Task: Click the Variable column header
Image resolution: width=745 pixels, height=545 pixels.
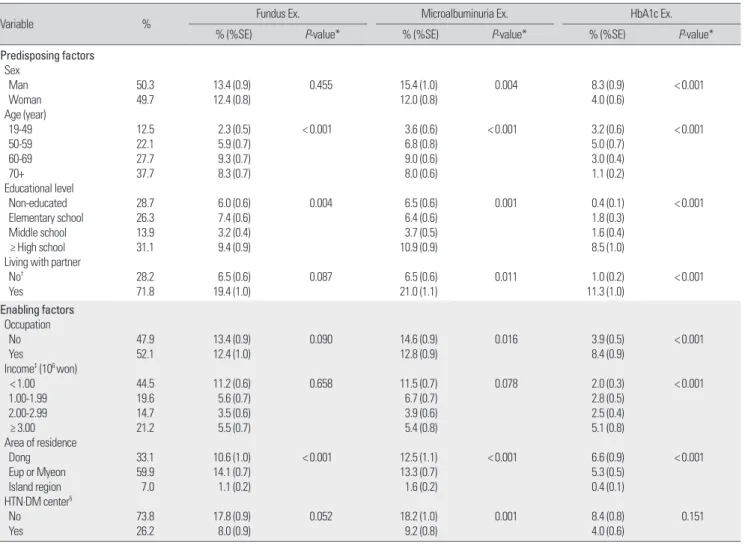Action: coord(17,24)
